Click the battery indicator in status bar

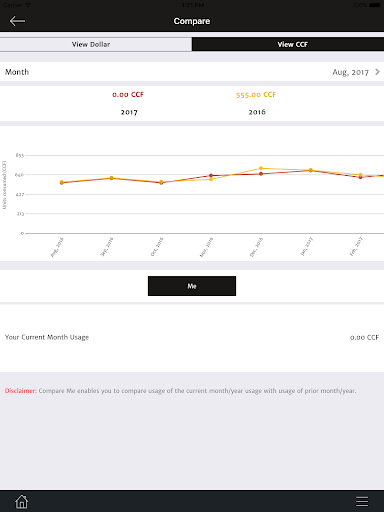[375, 5]
